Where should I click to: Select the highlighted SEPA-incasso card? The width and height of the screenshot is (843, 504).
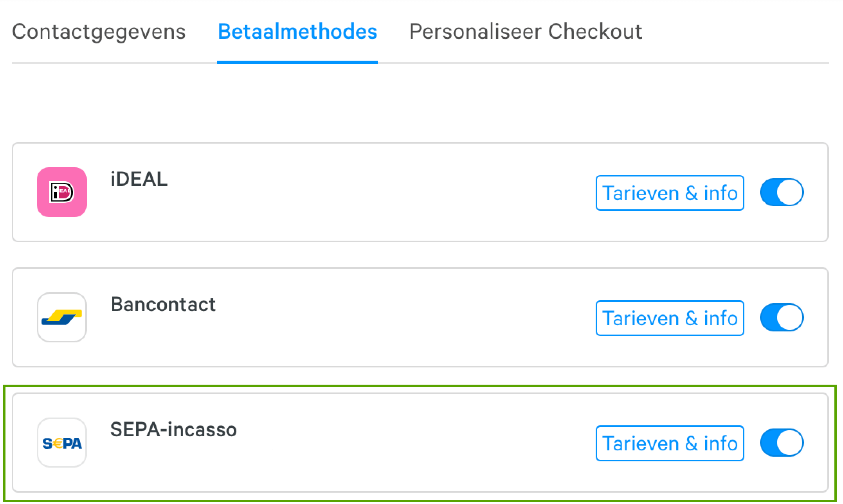pos(420,443)
